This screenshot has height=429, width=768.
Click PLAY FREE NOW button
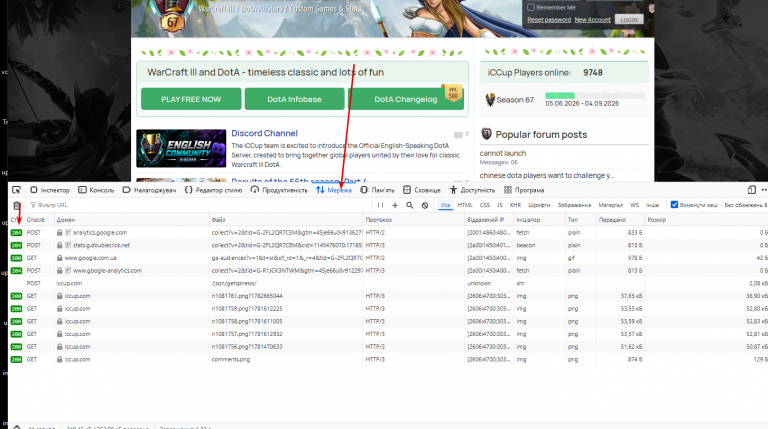coord(191,99)
